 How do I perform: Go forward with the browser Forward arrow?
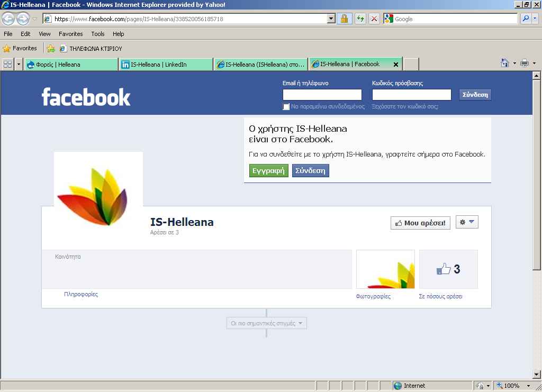click(x=23, y=19)
